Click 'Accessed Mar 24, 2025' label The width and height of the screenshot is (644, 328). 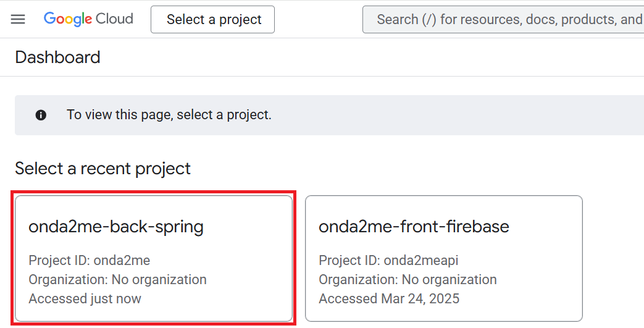(389, 299)
